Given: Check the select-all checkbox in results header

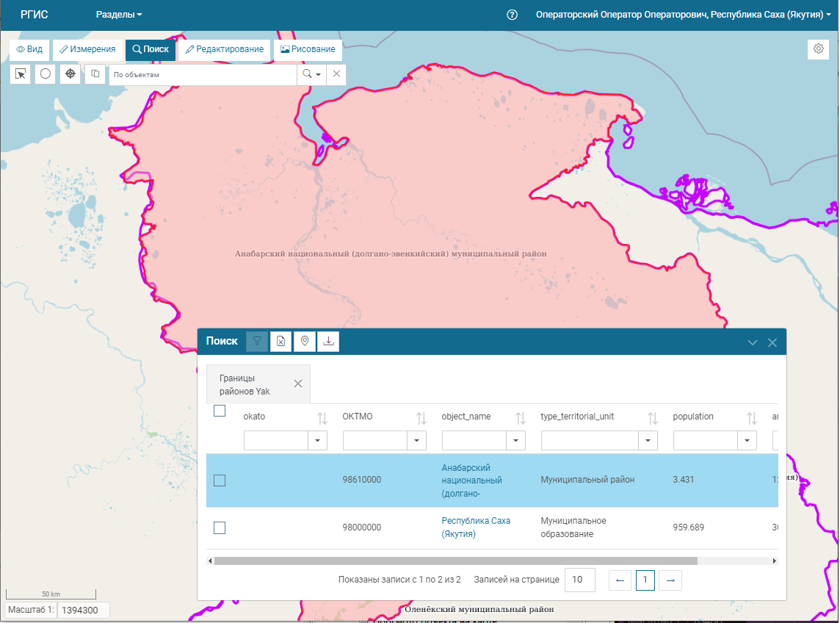Looking at the screenshot, I should [219, 411].
